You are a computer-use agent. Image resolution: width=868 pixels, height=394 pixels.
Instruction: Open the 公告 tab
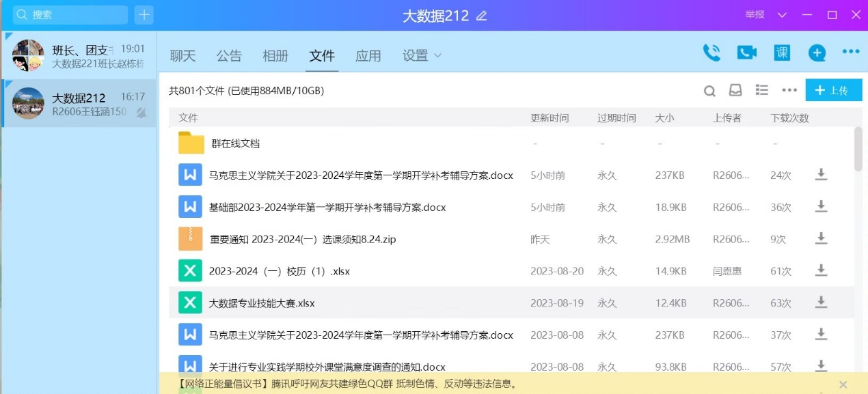[x=229, y=56]
